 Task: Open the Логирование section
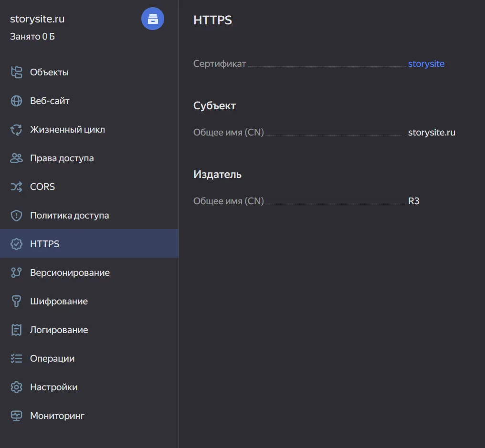click(x=59, y=330)
